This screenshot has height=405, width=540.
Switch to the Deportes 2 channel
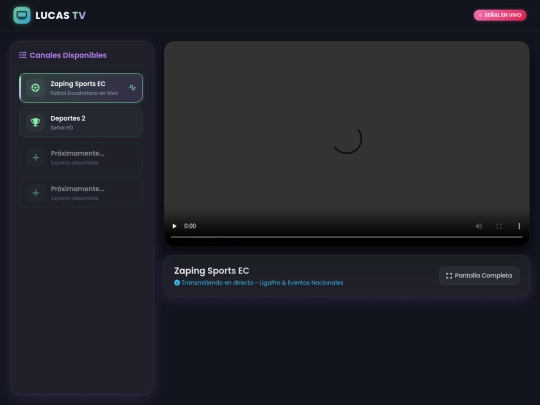81,122
